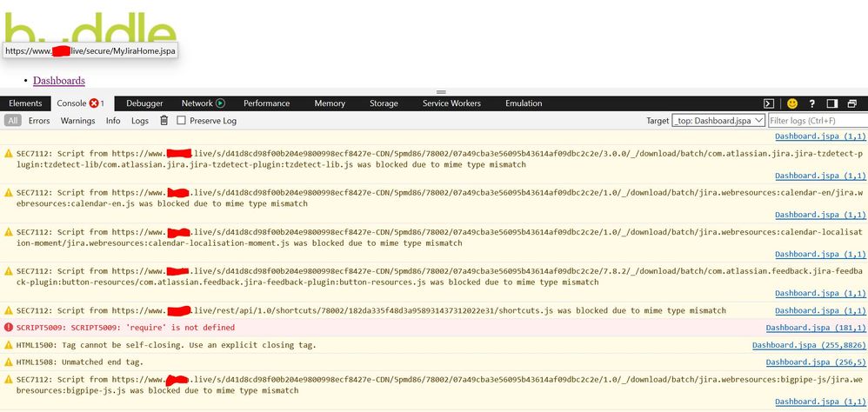Open the Dashboards link on the page
Screen dimensions: 868x412
point(58,81)
